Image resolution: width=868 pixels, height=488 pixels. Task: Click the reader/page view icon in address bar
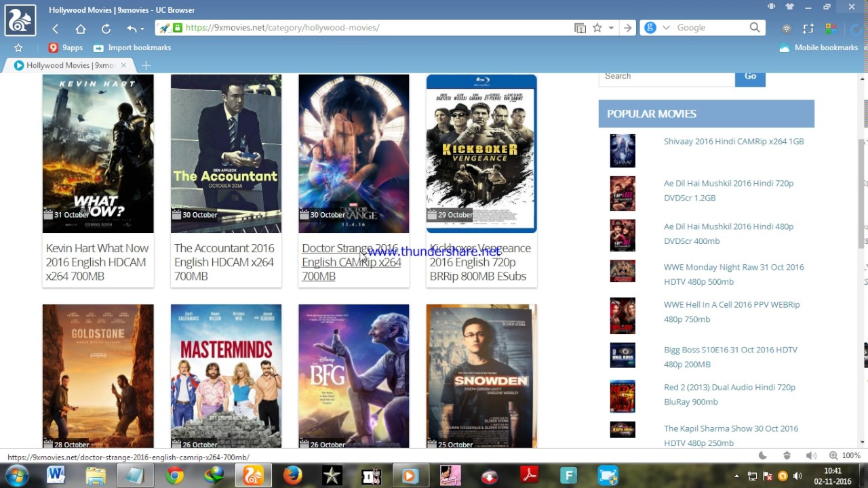[580, 28]
